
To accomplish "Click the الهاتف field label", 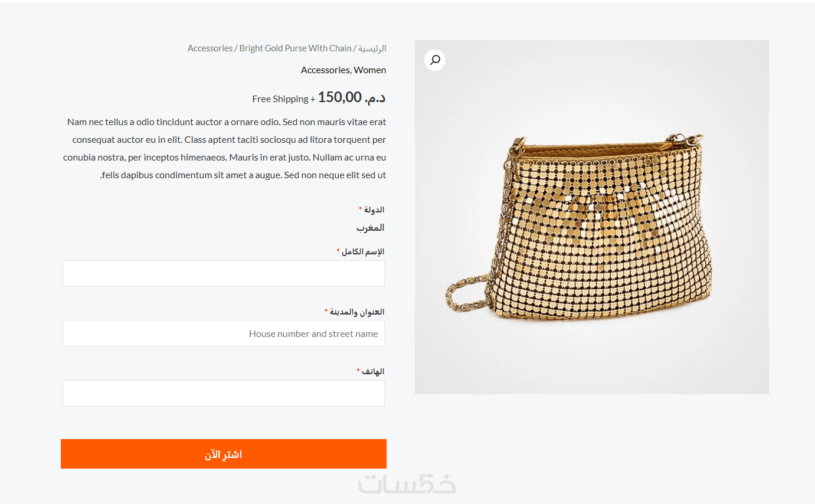I will click(373, 372).
